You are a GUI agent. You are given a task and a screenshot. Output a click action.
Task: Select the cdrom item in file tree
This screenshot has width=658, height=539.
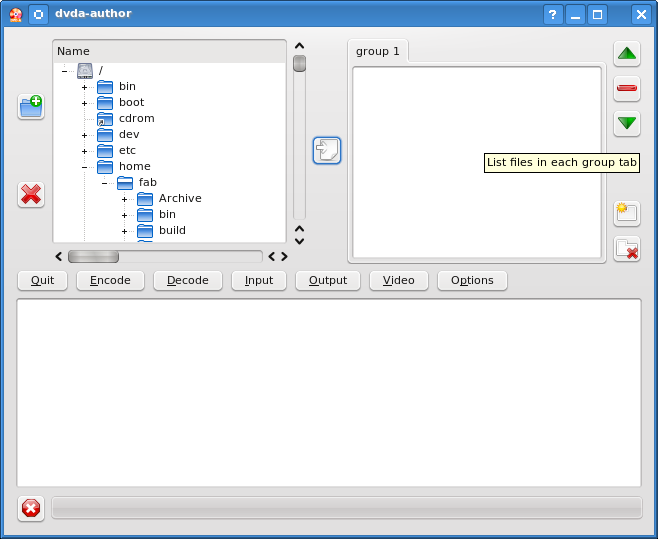pos(136,118)
